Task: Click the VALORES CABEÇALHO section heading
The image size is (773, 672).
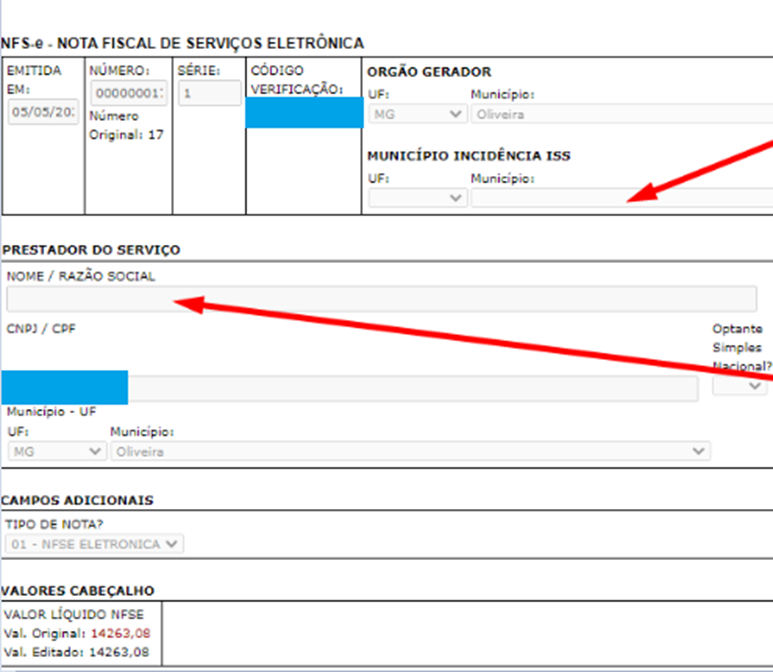Action: tap(78, 590)
